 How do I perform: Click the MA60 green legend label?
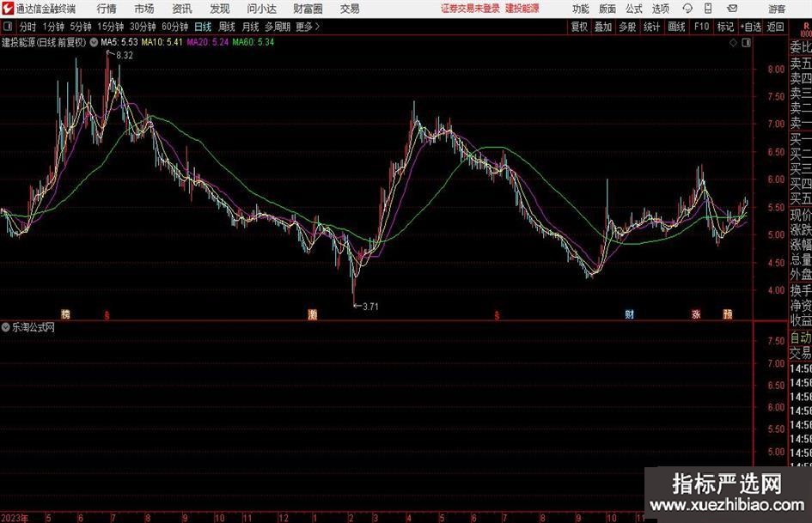pos(253,41)
